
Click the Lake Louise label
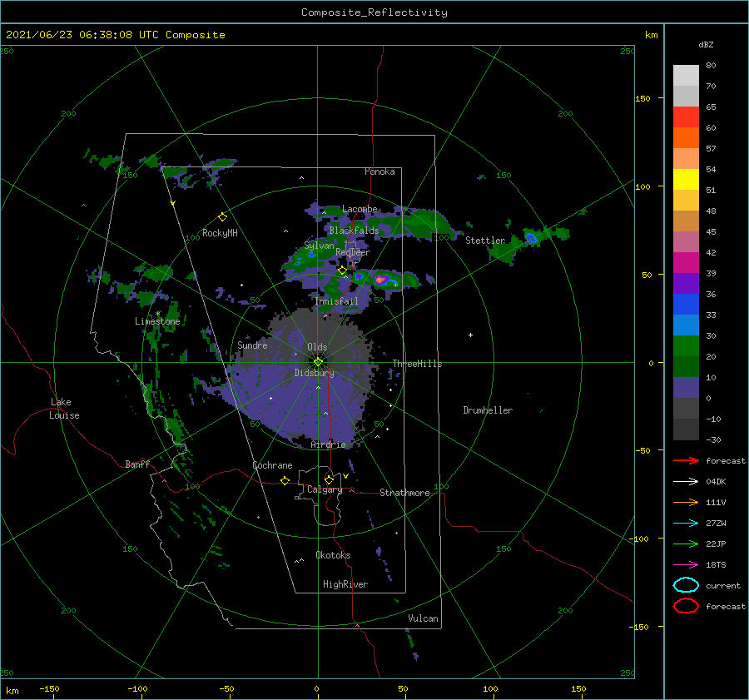[64, 409]
